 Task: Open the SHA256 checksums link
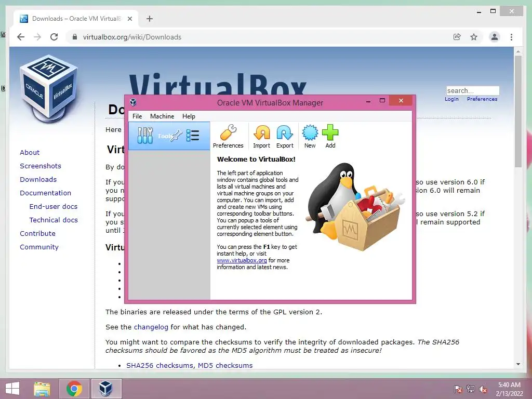159,365
